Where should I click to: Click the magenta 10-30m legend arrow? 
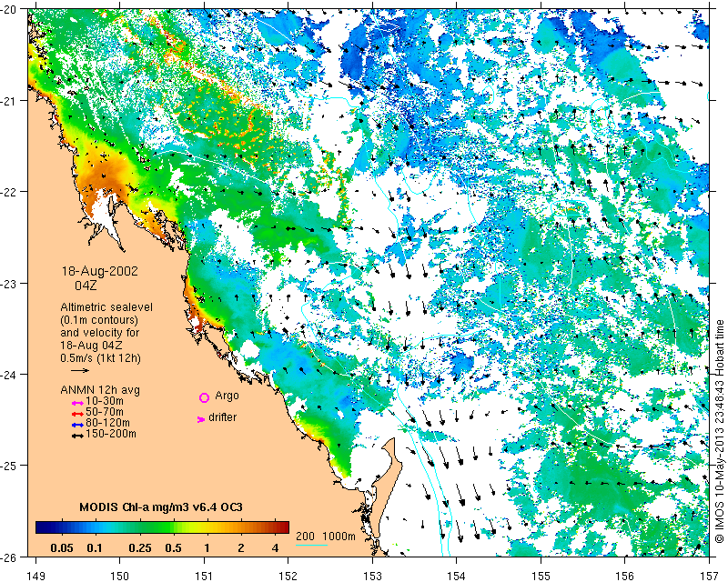[x=77, y=403]
